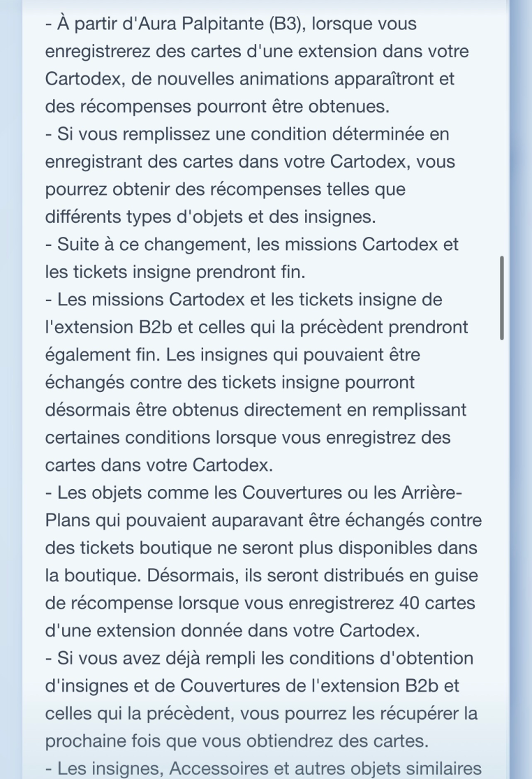Screen dimensions: 532x779
Task: Click the line starting "certaines conditions lorsque"
Action: pos(248,437)
